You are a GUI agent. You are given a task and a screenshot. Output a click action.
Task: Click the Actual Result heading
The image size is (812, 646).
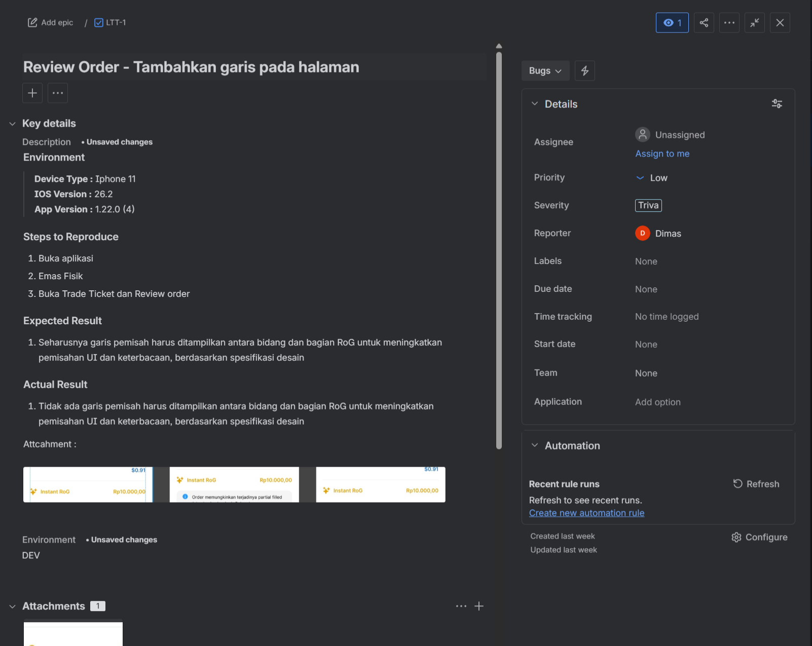tap(55, 385)
